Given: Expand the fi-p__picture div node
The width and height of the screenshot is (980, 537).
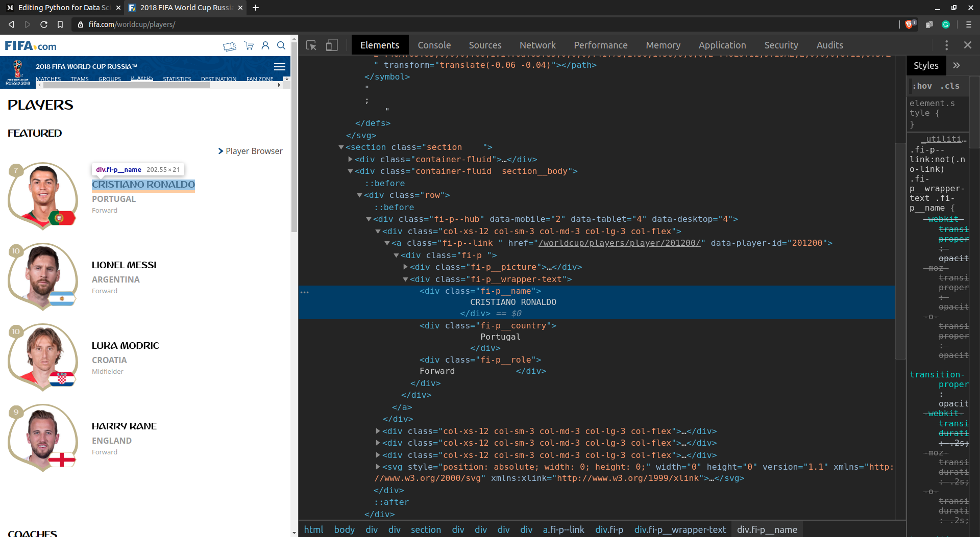Looking at the screenshot, I should pos(405,267).
